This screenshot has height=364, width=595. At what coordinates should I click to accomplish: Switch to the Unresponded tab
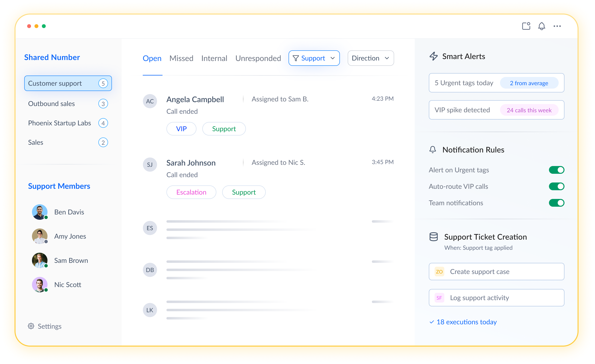(258, 58)
